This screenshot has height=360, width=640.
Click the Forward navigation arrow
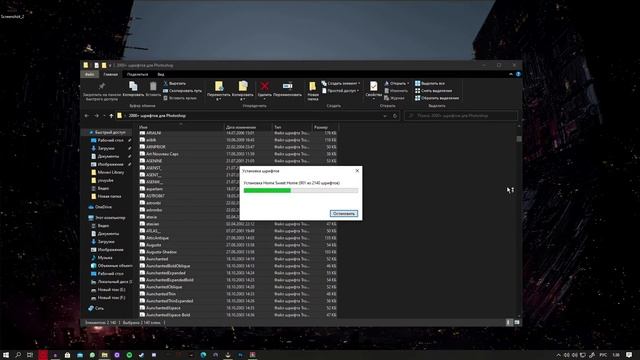96,116
